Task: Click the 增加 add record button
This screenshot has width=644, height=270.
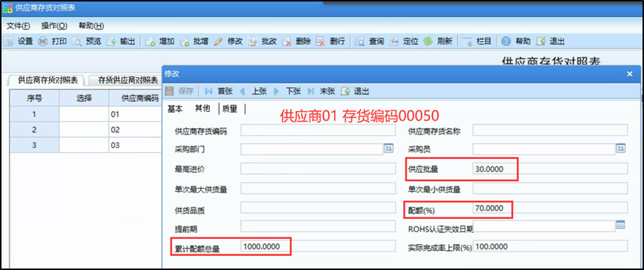Action: [x=160, y=41]
